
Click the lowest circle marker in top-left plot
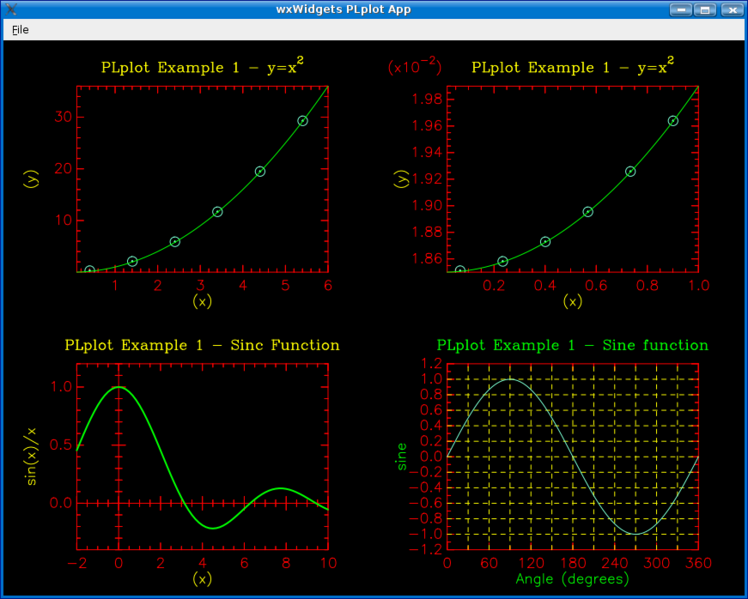pyautogui.click(x=90, y=270)
